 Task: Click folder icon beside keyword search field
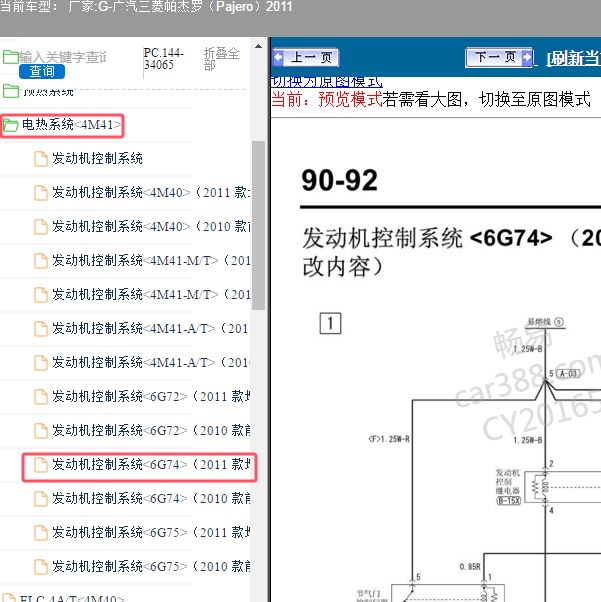[11, 57]
